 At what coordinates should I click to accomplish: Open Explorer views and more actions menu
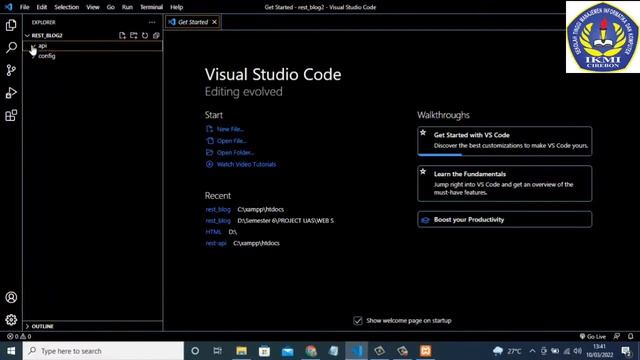click(152, 22)
